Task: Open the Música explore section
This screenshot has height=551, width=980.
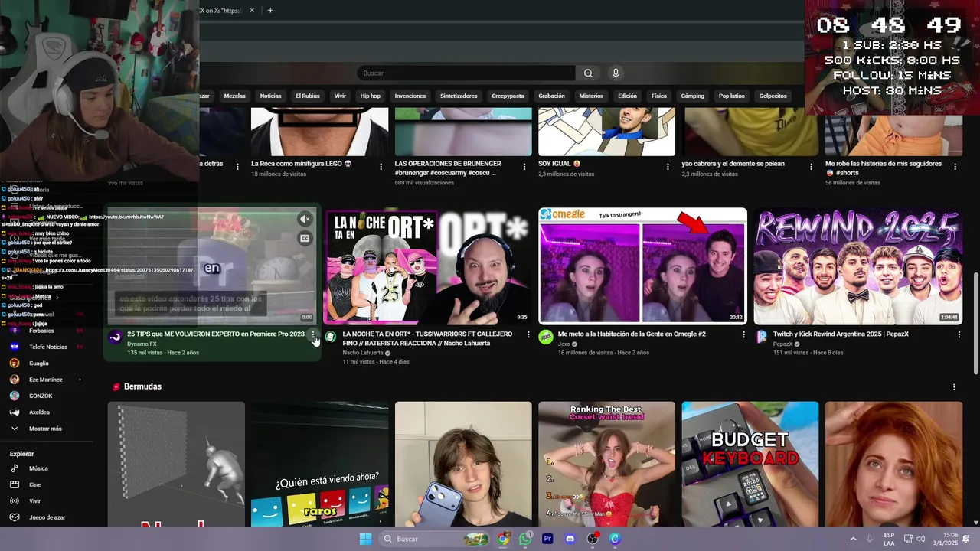Action: pyautogui.click(x=38, y=468)
